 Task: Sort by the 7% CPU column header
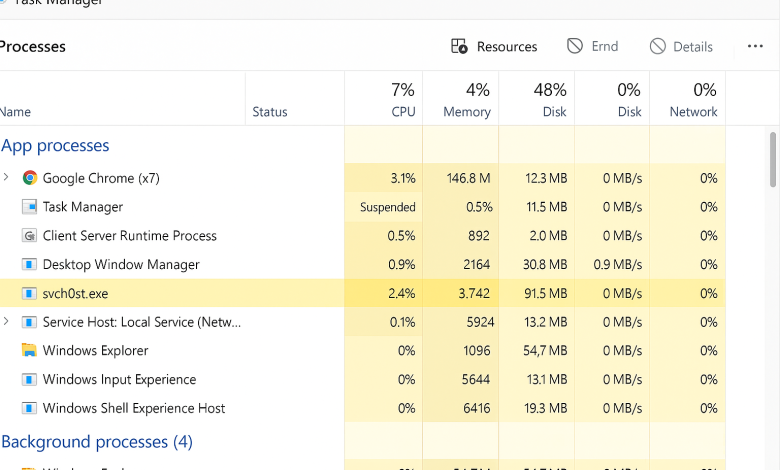(x=384, y=98)
